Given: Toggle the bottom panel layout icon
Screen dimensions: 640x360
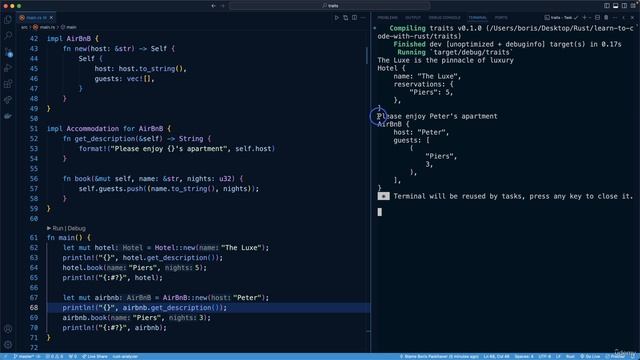Looking at the screenshot, I should [616, 6].
